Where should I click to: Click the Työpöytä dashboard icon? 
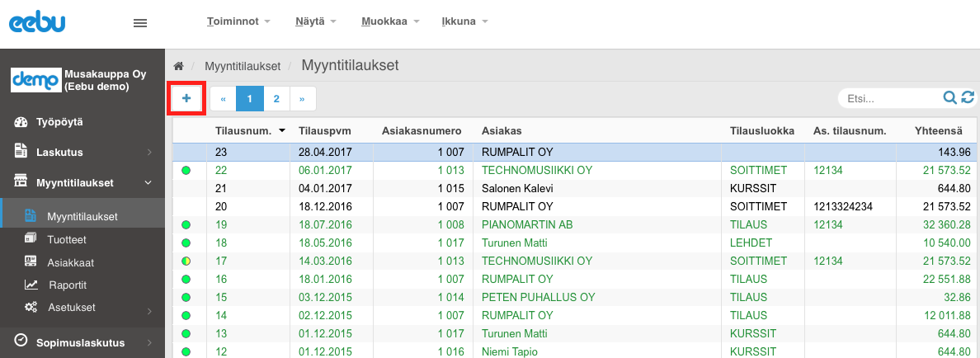tap(21, 122)
